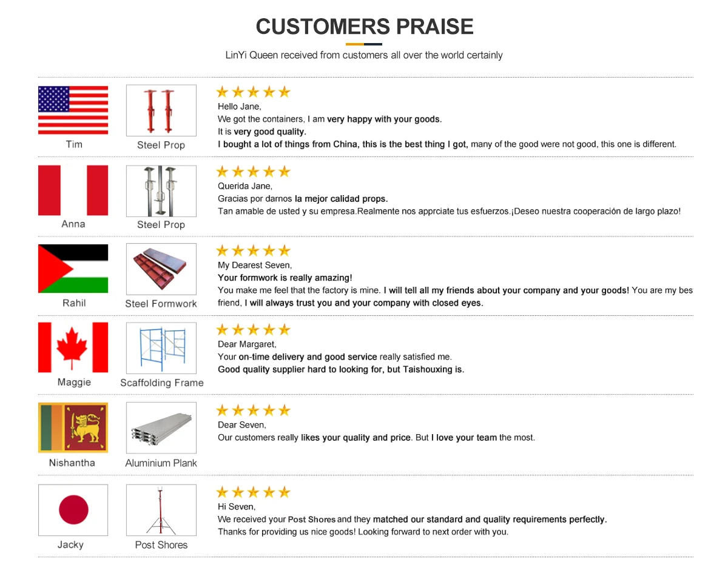Click the Post Shores label
The image size is (728, 576).
point(161,545)
